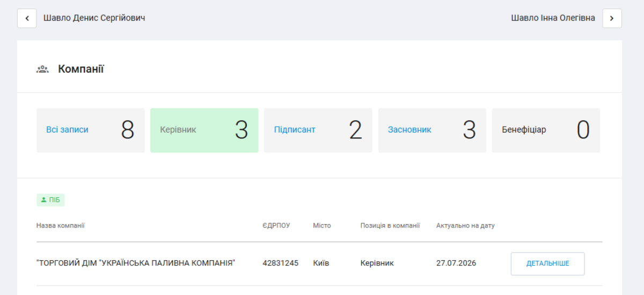This screenshot has width=644, height=295.
Task: Click the date 27.07.2026
Action: click(x=456, y=263)
